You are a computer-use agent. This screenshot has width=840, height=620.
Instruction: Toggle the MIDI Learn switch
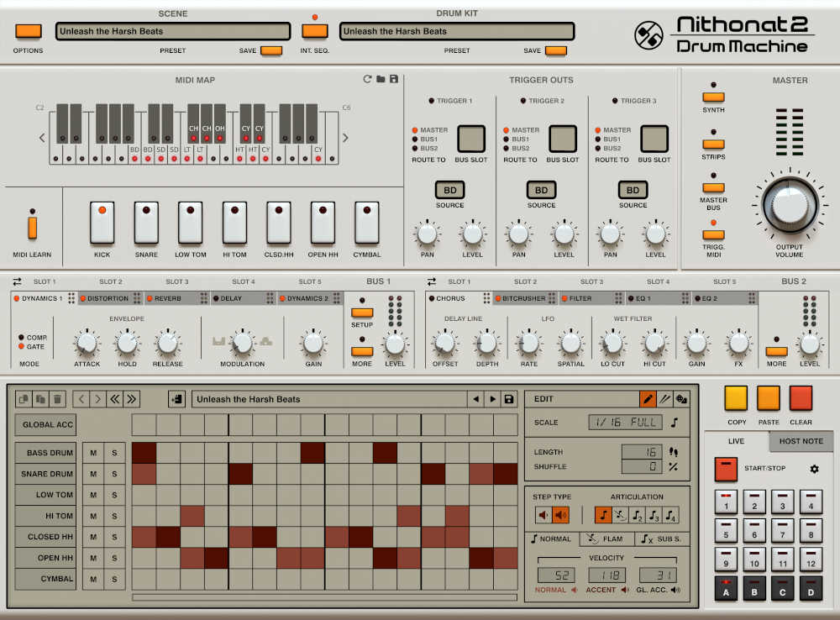click(x=33, y=227)
